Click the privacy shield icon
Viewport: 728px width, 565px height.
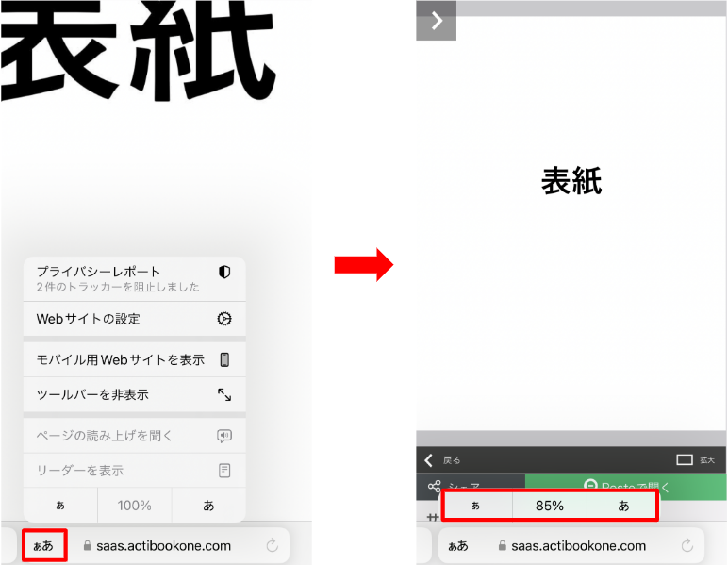click(223, 272)
